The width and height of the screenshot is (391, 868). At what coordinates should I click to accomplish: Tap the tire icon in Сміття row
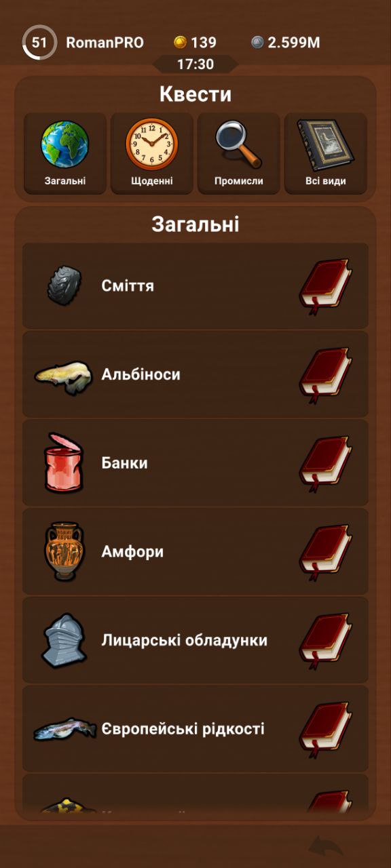[64, 285]
